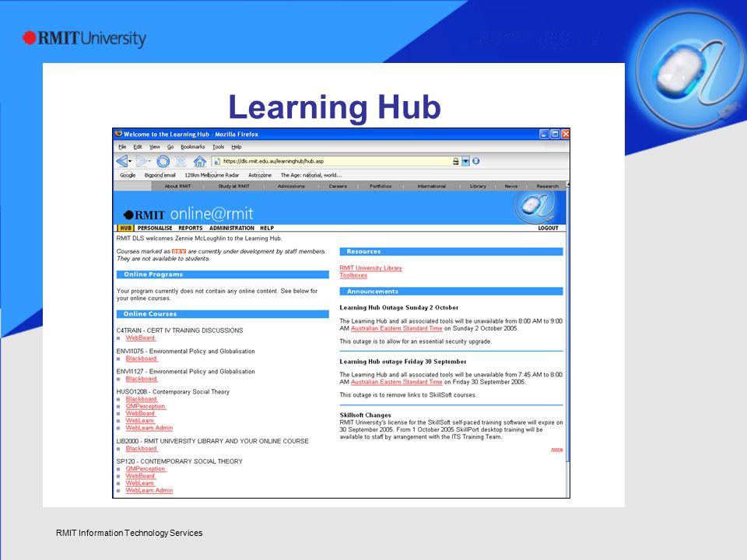Click Portfolios in navigation bar
This screenshot has width=747, height=560.
[x=381, y=186]
